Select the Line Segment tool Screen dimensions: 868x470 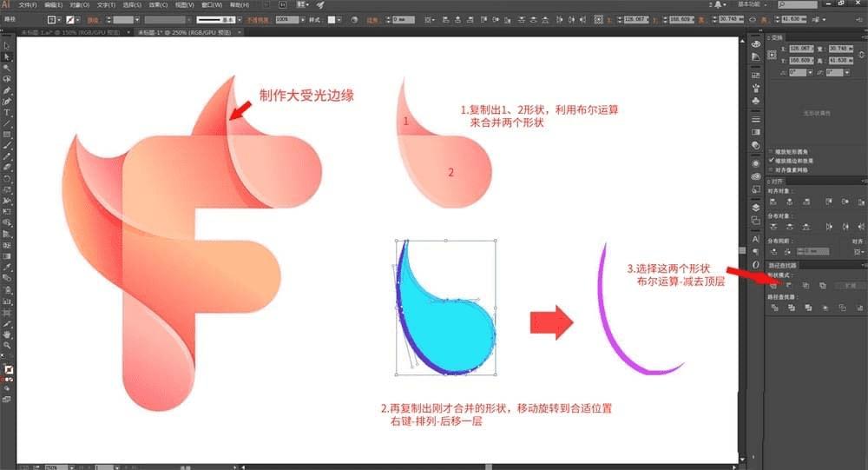click(7, 123)
